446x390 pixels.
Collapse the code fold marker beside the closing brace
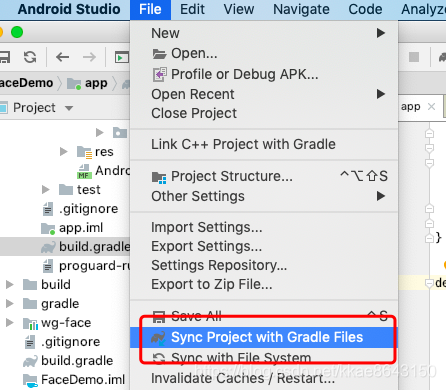[x=429, y=238]
